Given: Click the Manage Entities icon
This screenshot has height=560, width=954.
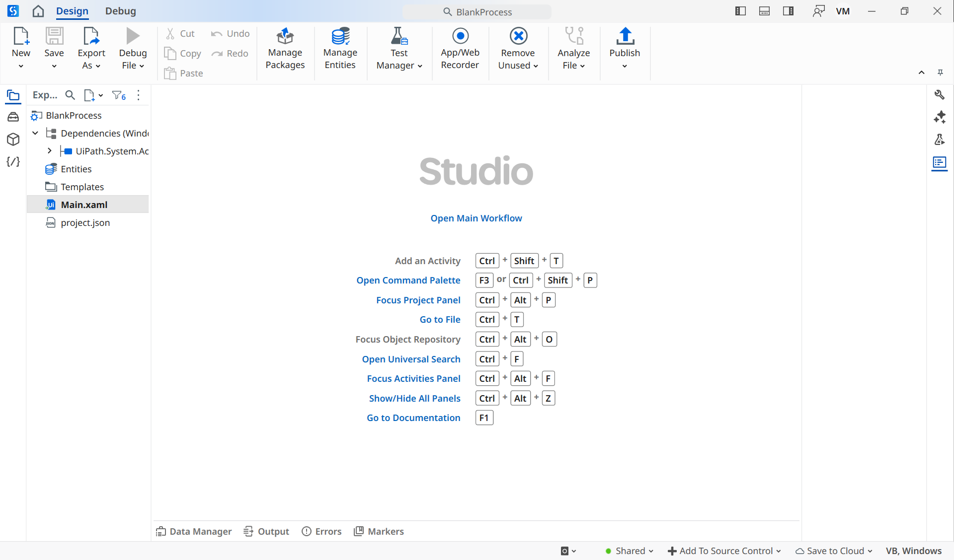Looking at the screenshot, I should (340, 36).
